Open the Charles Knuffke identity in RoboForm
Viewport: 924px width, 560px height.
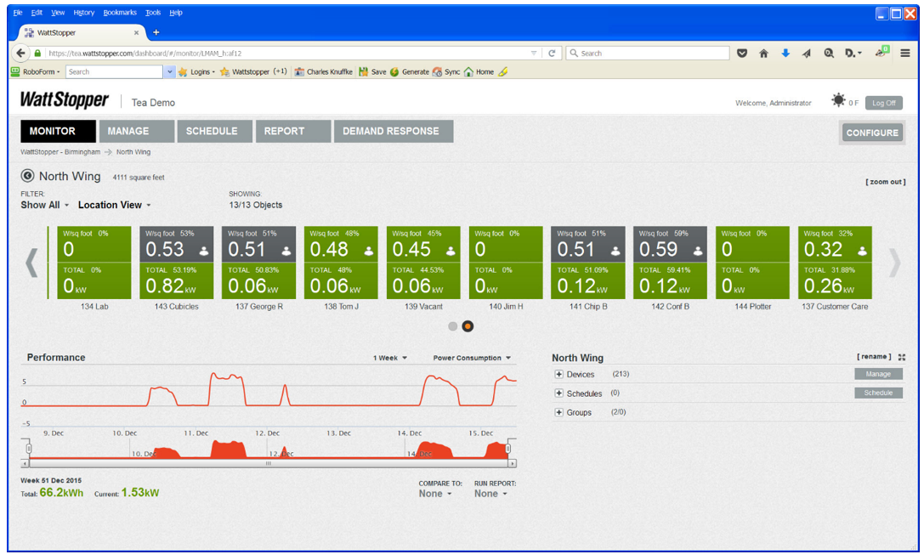(323, 72)
